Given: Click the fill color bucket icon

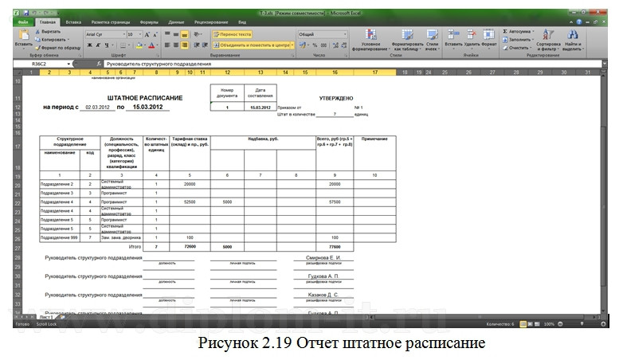Looking at the screenshot, I should click(139, 45).
